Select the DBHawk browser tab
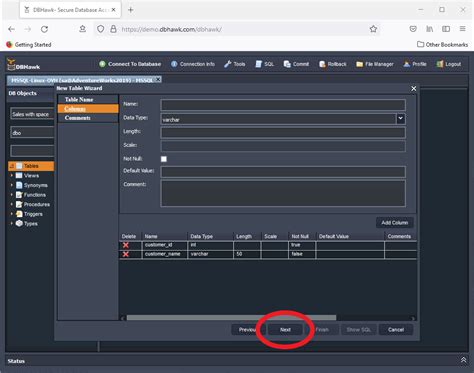Image resolution: width=474 pixels, height=373 pixels. point(70,10)
